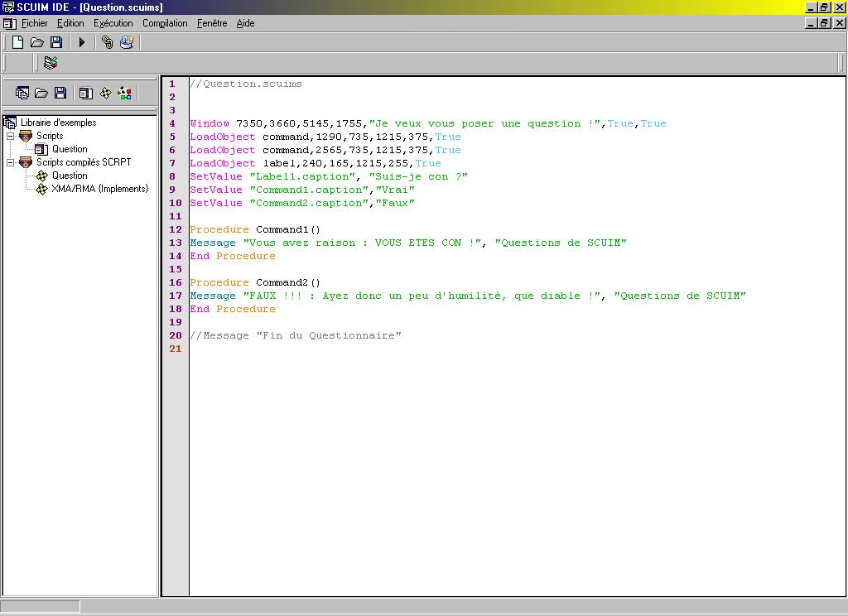This screenshot has height=616, width=848.
Task: Click line number 15 in the gutter
Action: (176, 269)
